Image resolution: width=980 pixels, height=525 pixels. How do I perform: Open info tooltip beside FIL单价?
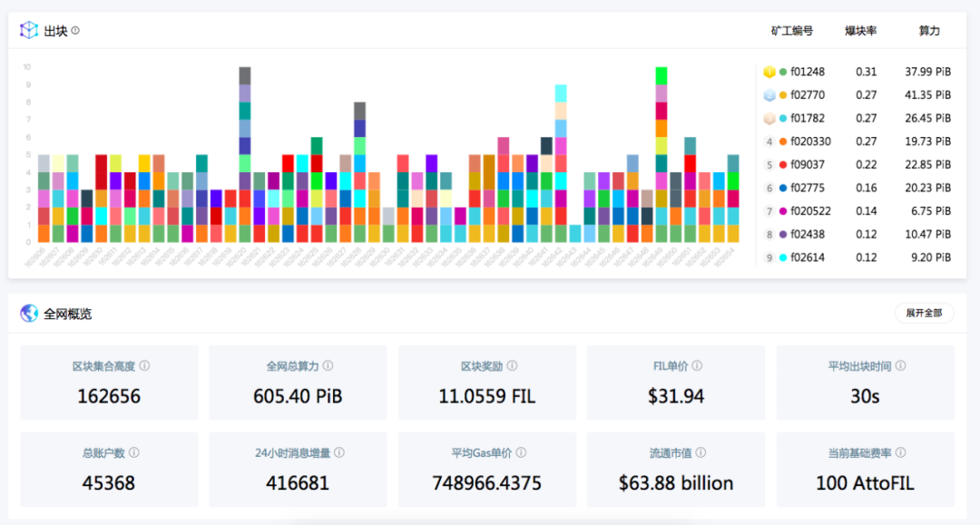tap(698, 366)
